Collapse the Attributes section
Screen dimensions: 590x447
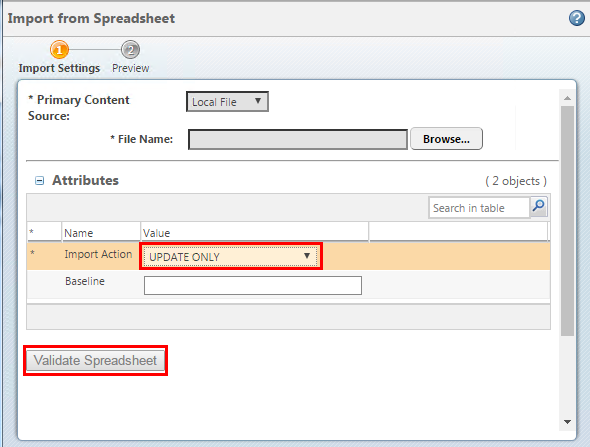click(40, 181)
